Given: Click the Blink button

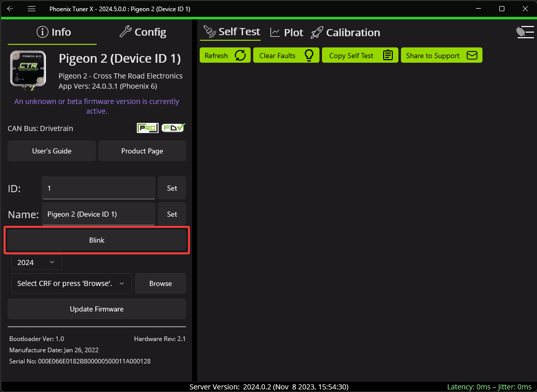Looking at the screenshot, I should 97,240.
